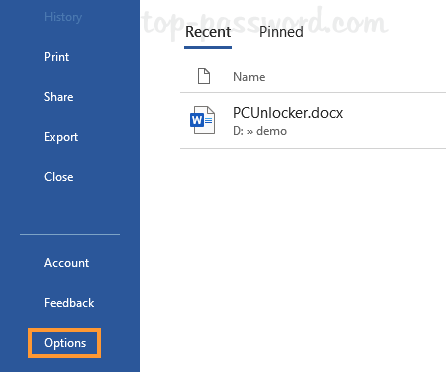
Task: Click the demo folder name in path
Action: [x=272, y=131]
